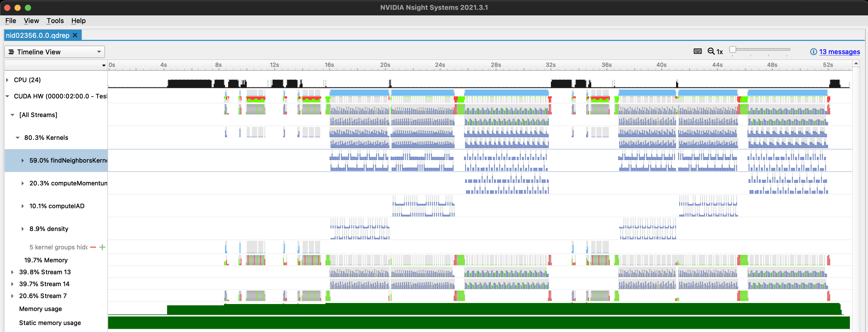
Task: Click the red minus for hidden kernel groups
Action: tap(93, 247)
